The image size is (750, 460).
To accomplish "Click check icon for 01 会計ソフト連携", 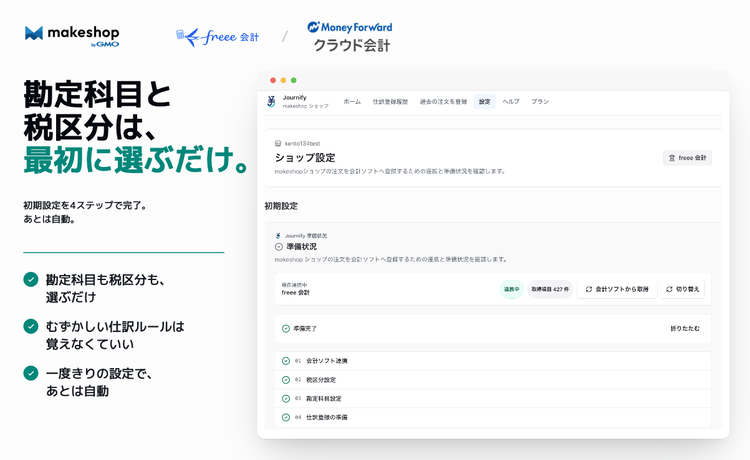I will tap(286, 361).
